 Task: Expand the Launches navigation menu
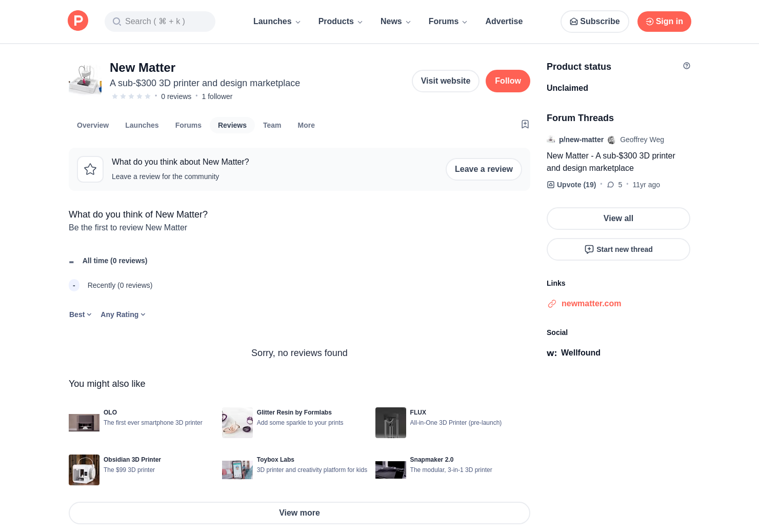(276, 22)
